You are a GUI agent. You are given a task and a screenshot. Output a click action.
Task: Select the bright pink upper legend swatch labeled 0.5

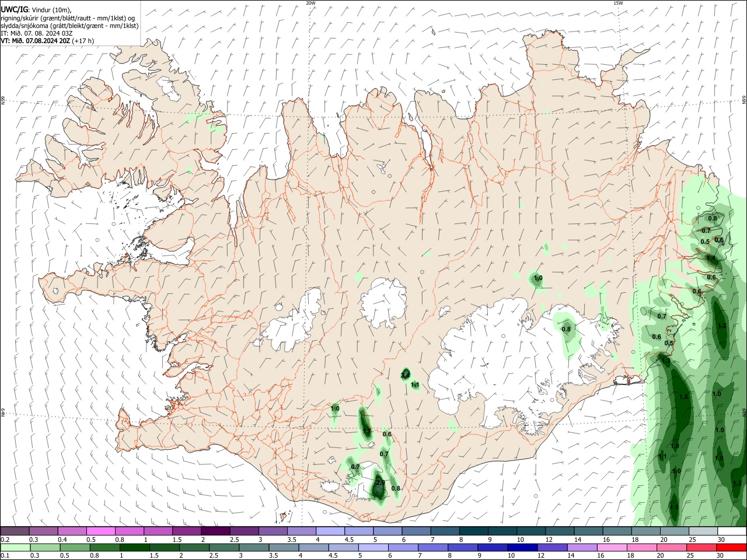[x=100, y=531]
